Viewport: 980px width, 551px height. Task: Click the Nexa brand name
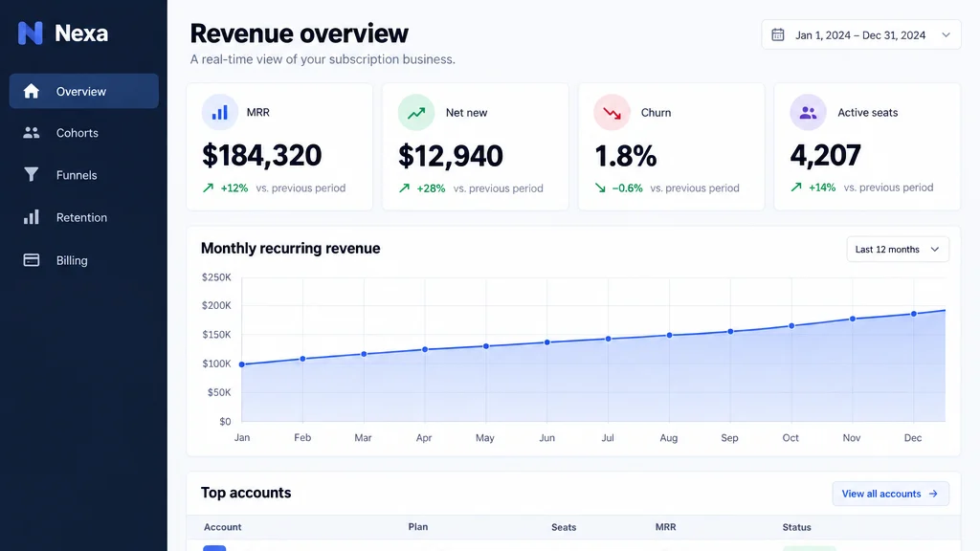click(81, 33)
